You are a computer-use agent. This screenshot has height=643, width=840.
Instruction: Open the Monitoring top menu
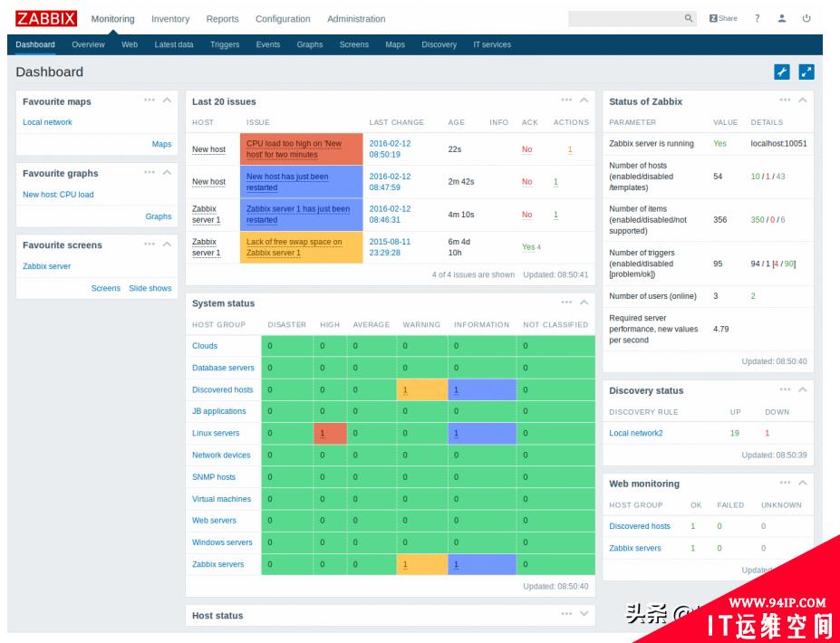(112, 19)
